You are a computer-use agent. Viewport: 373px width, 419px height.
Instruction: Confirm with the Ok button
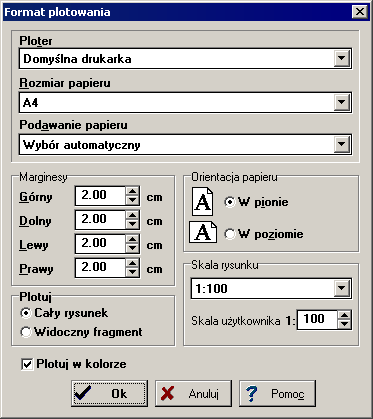109,394
